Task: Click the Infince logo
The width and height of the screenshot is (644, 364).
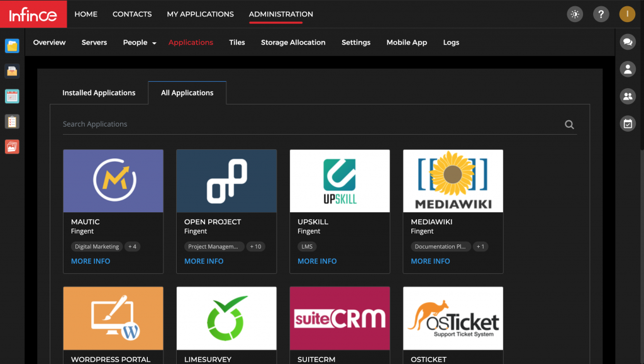Action: click(33, 14)
